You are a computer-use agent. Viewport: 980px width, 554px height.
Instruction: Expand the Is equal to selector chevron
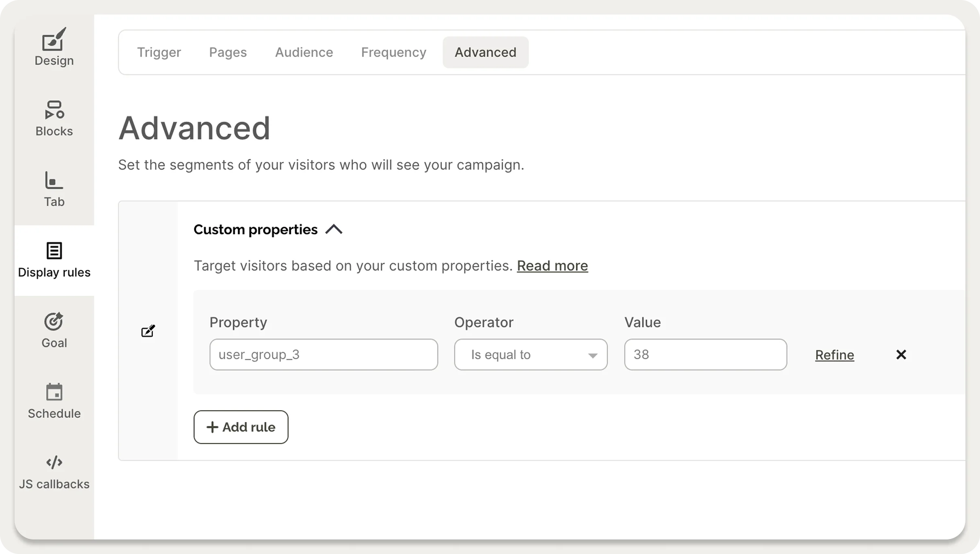593,355
